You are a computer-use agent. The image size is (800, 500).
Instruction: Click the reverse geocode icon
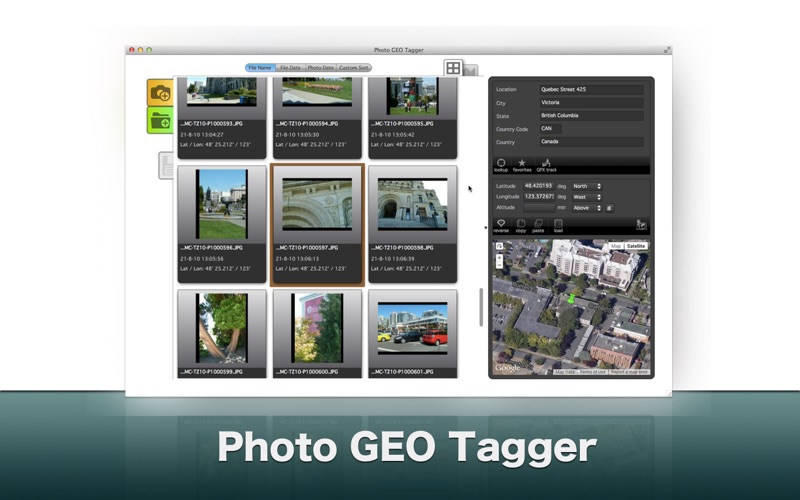[501, 226]
